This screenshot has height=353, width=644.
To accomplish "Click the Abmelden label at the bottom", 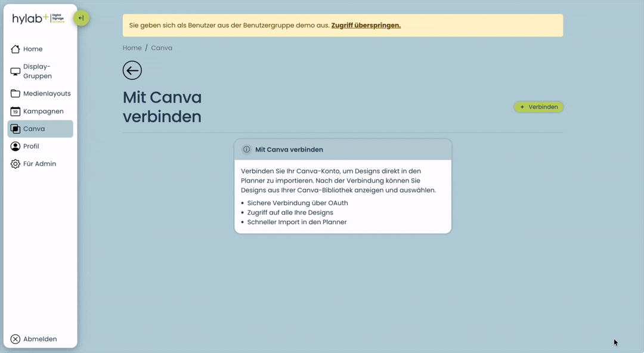I will (39, 339).
